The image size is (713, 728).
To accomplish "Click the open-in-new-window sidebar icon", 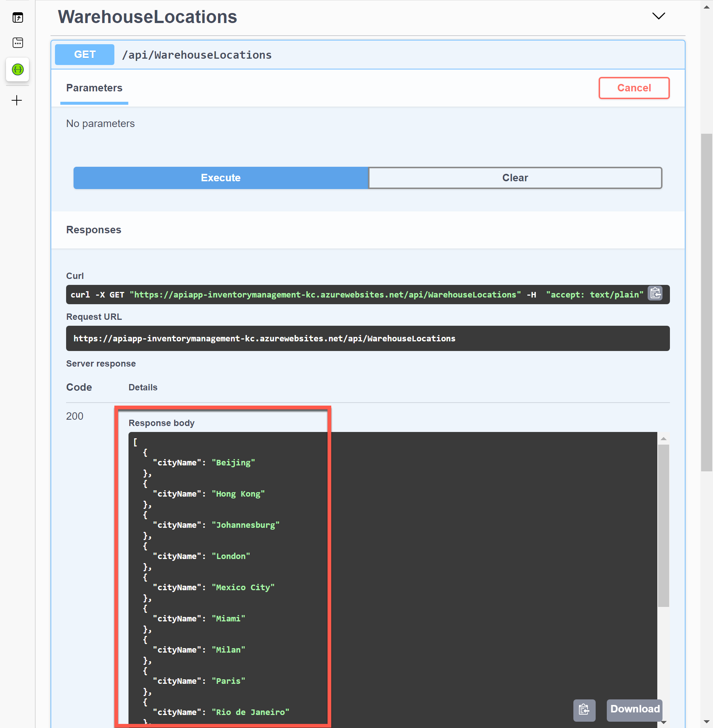I will pyautogui.click(x=17, y=17).
